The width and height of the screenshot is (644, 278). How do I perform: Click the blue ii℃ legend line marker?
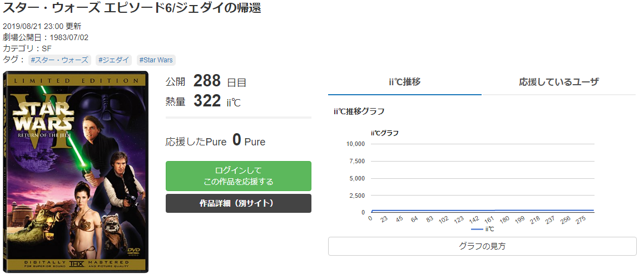(477, 229)
